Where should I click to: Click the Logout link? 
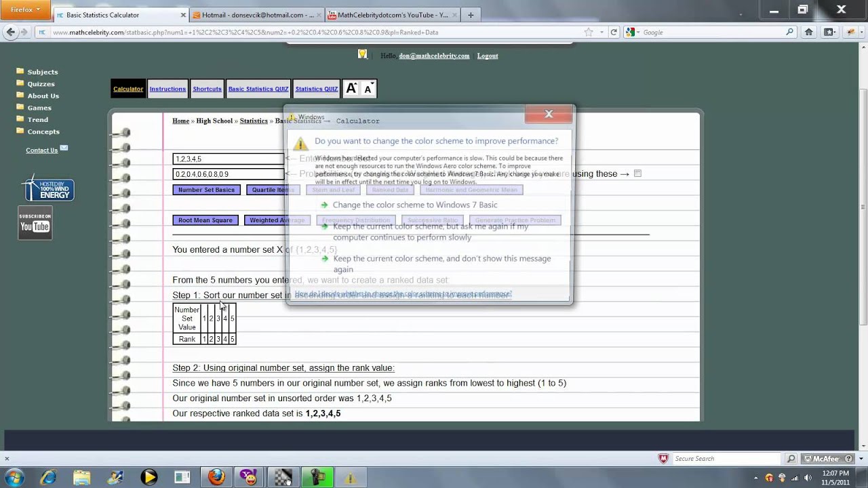tap(488, 56)
